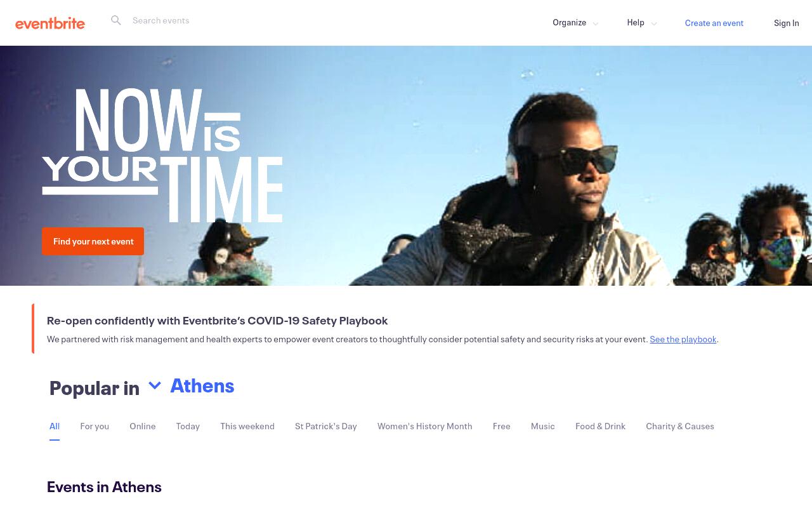This screenshot has width=812, height=508.
Task: Open the St Patrick's Day tab
Action: [326, 426]
